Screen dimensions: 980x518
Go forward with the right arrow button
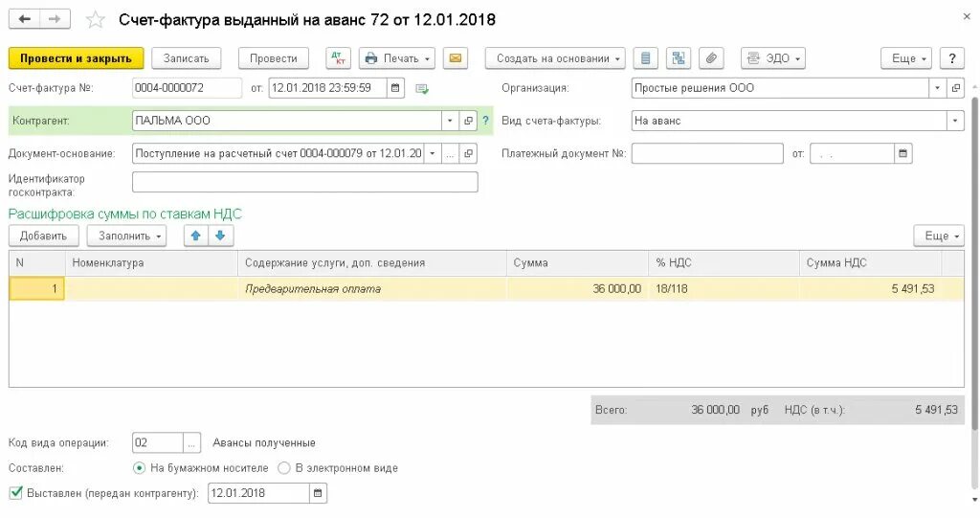tap(55, 19)
